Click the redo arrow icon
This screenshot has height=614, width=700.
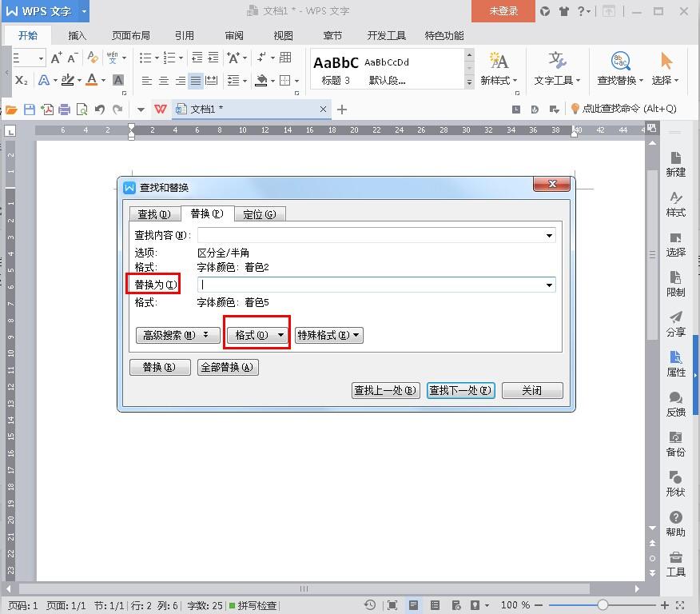[117, 110]
